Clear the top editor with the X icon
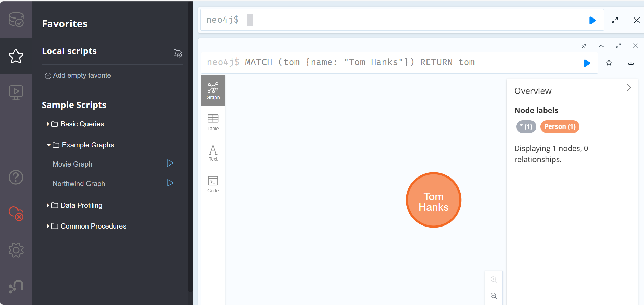The image size is (644, 305). tap(636, 20)
